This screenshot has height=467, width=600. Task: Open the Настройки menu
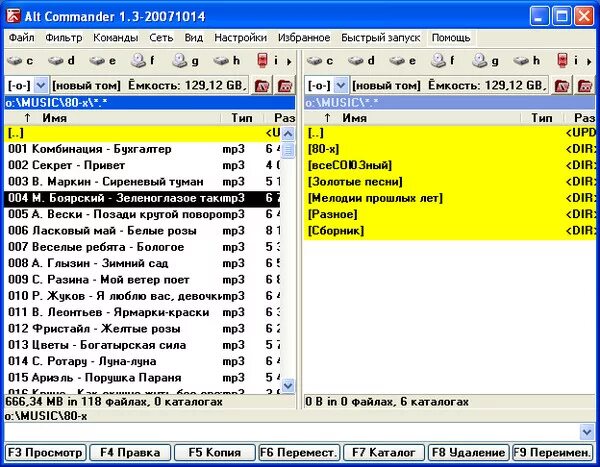[240, 38]
